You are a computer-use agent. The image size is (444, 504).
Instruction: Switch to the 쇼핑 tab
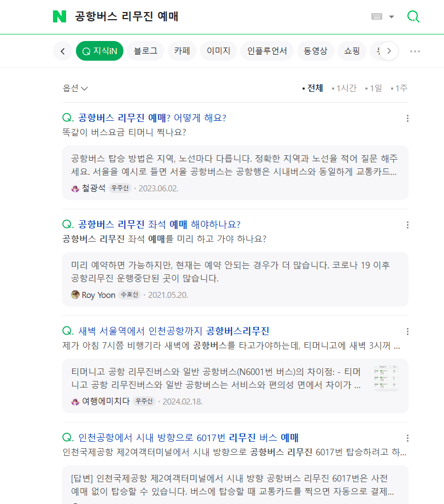(352, 51)
